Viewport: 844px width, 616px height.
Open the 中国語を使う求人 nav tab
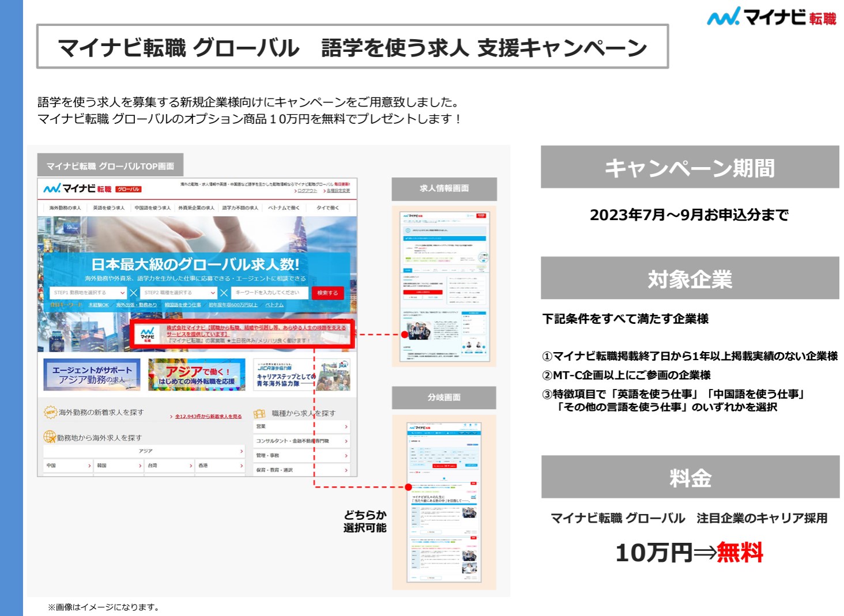(x=152, y=208)
